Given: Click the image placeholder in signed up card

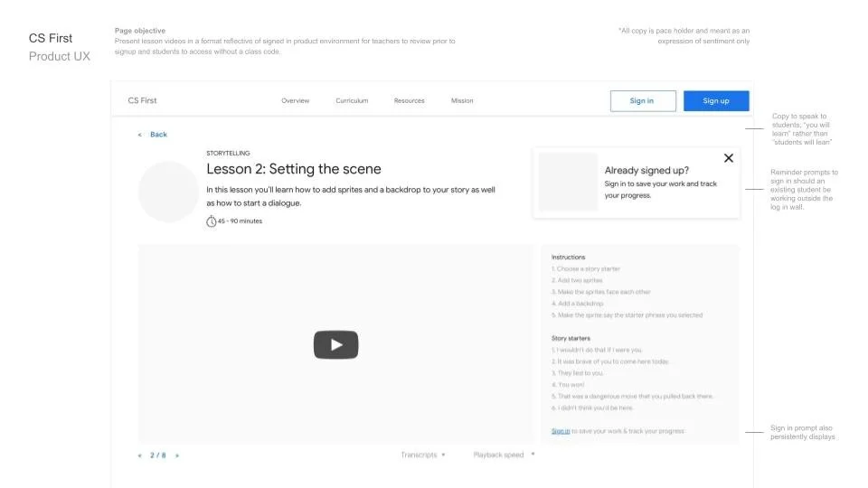Looking at the screenshot, I should point(568,182).
